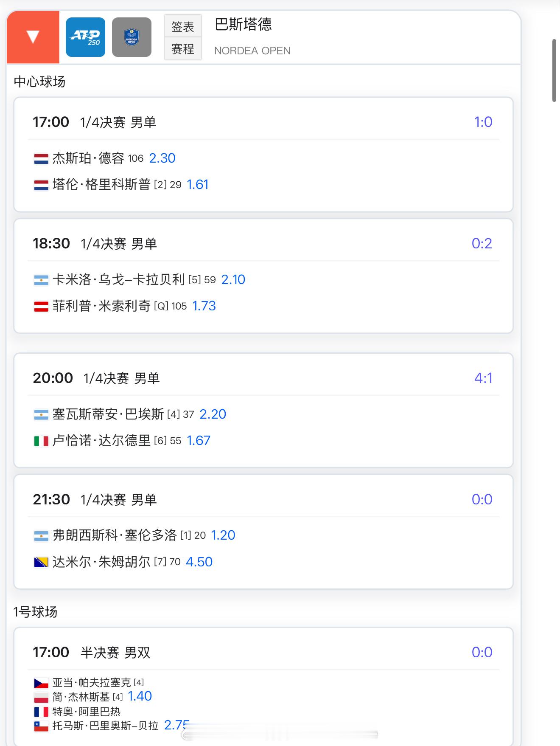Image resolution: width=560 pixels, height=746 pixels.
Task: Select odds 1.61 for 塔伦·格里科斯普
Action: (x=198, y=185)
